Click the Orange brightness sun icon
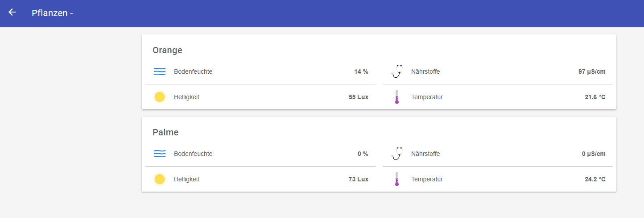 160,97
